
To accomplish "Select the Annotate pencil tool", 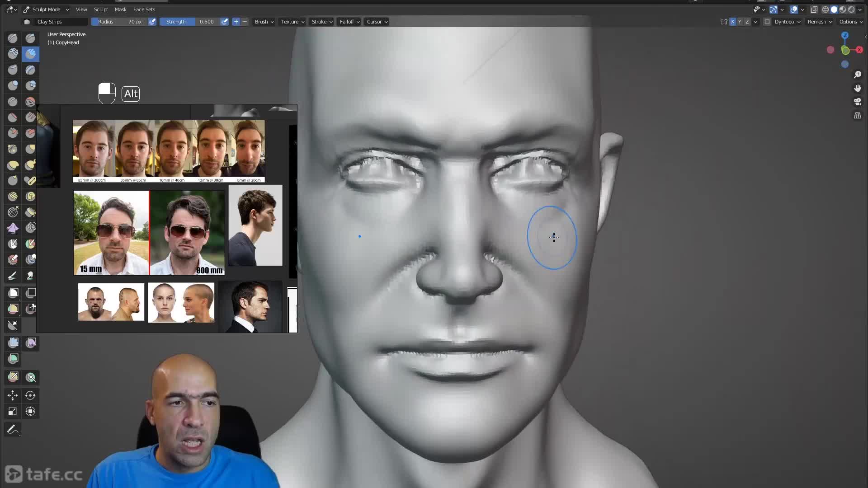I will (13, 430).
